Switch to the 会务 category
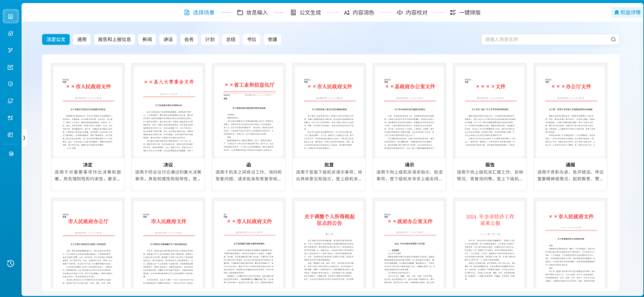The image size is (644, 297). coord(189,39)
